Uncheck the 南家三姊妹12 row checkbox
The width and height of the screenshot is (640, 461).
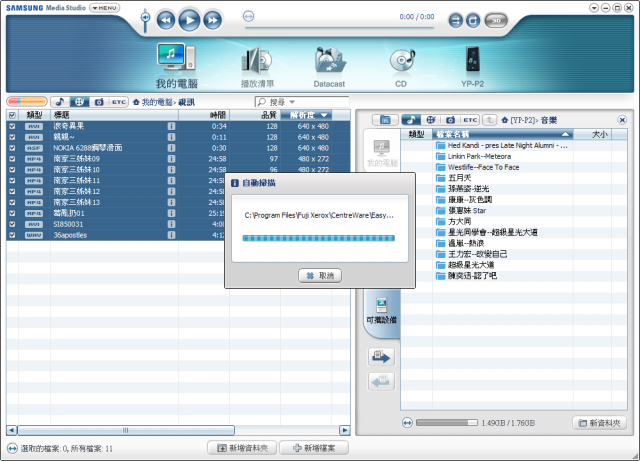pyautogui.click(x=12, y=192)
